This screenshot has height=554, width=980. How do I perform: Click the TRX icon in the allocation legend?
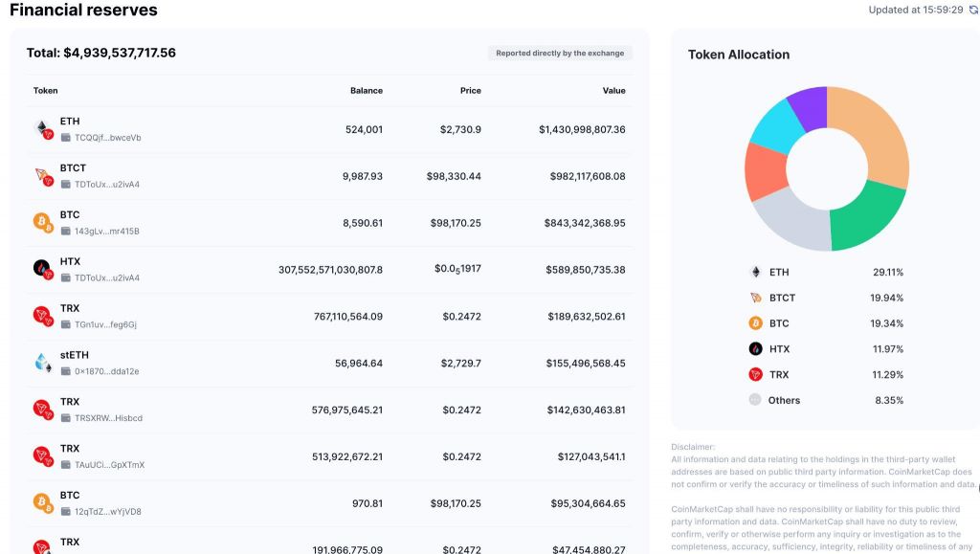755,374
